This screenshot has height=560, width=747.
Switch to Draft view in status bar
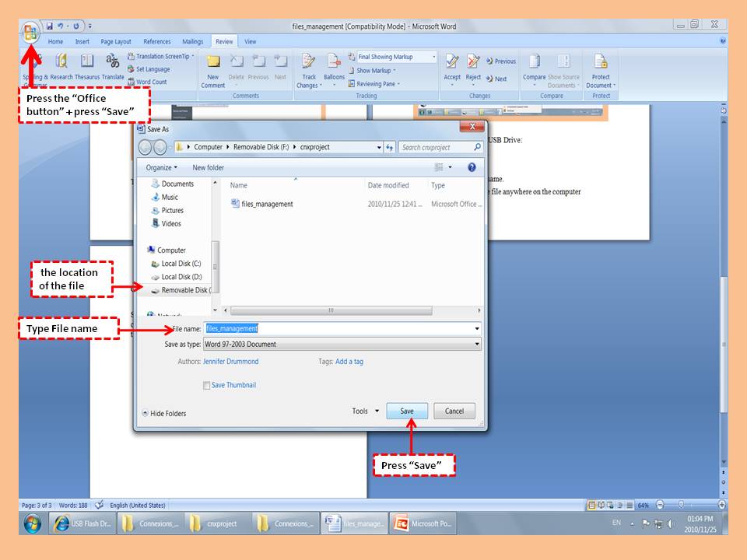(x=630, y=506)
